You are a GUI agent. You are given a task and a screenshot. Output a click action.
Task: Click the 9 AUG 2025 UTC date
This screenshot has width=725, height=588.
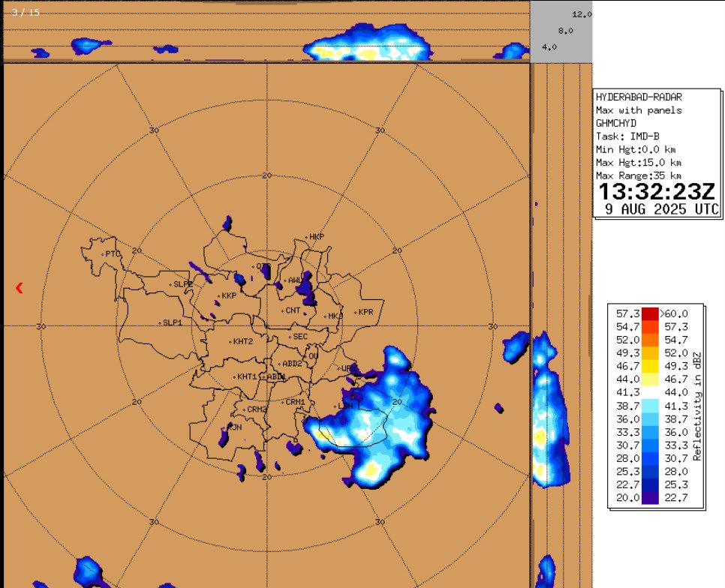[662, 209]
